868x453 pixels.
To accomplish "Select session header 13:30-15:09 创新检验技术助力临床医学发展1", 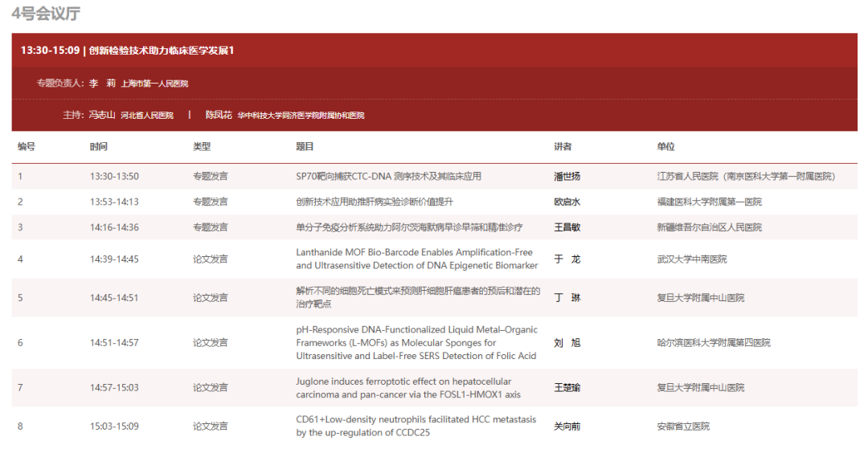I will [127, 51].
